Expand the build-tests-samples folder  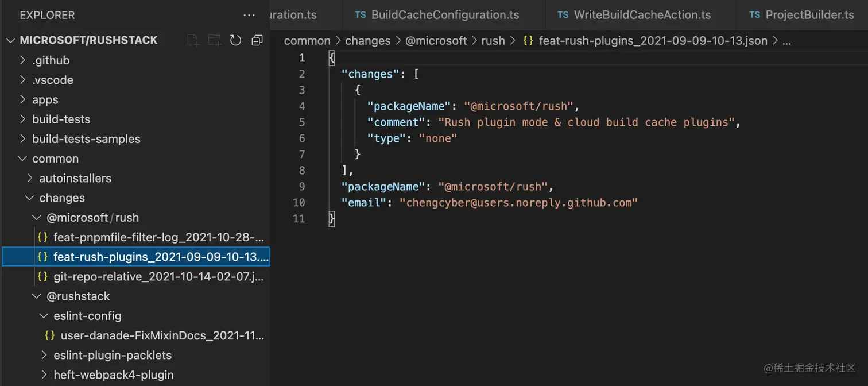(22, 139)
